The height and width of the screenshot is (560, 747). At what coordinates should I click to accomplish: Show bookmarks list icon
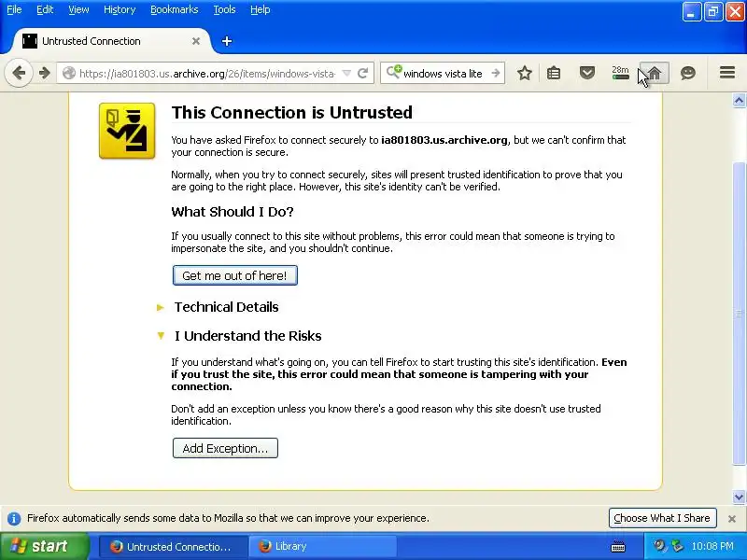tap(554, 73)
